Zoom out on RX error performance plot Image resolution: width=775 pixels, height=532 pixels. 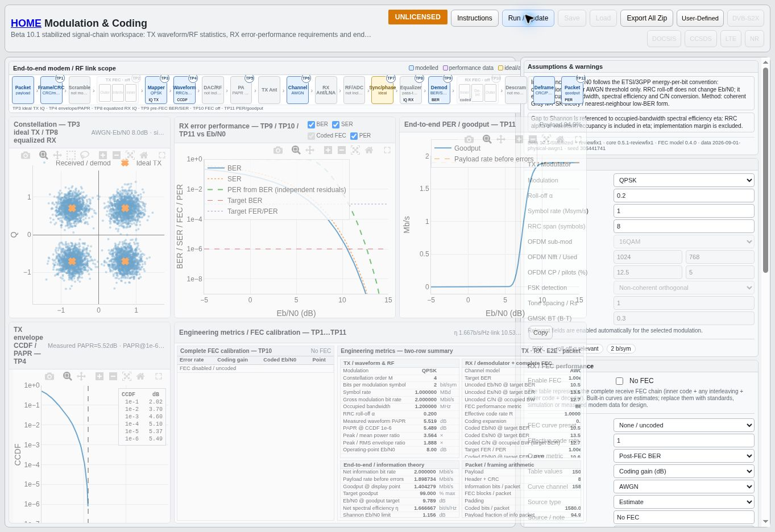tap(342, 150)
